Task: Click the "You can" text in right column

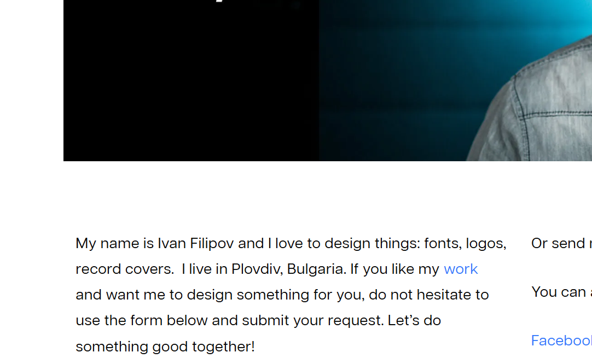Action: [559, 292]
